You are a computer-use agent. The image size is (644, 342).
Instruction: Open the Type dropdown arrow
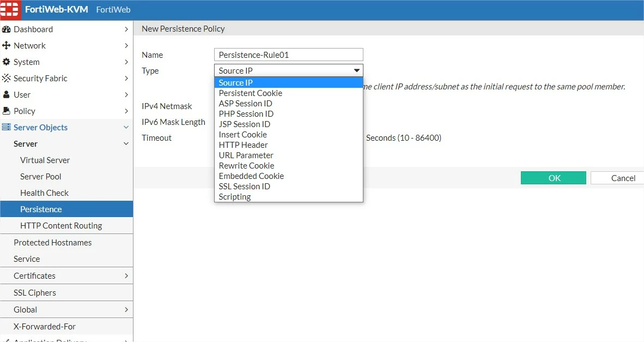(356, 71)
